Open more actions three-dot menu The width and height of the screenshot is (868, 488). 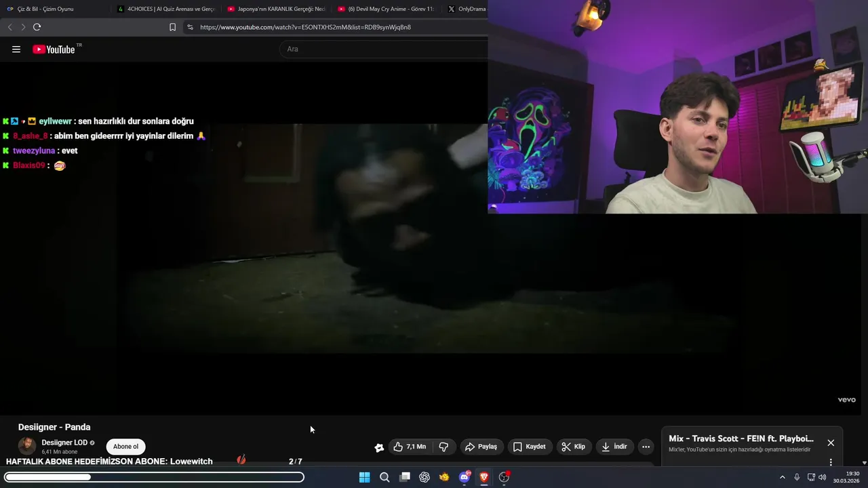pyautogui.click(x=646, y=447)
